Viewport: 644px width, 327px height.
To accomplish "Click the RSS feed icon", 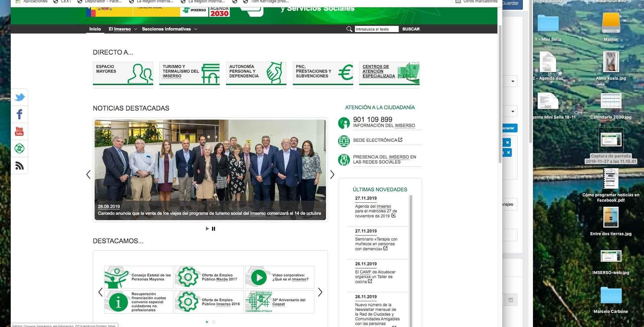I will (19, 166).
